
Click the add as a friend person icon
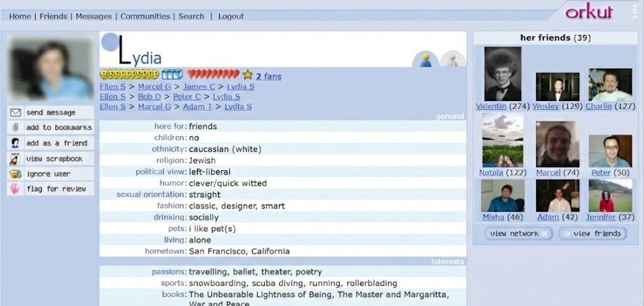coord(15,143)
